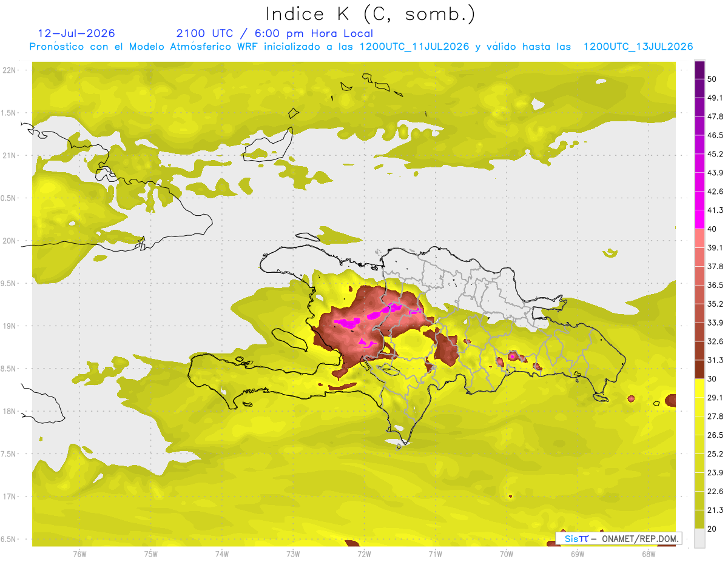The width and height of the screenshot is (728, 562).
Task: Click the color scale value 26.5
Action: point(715,435)
